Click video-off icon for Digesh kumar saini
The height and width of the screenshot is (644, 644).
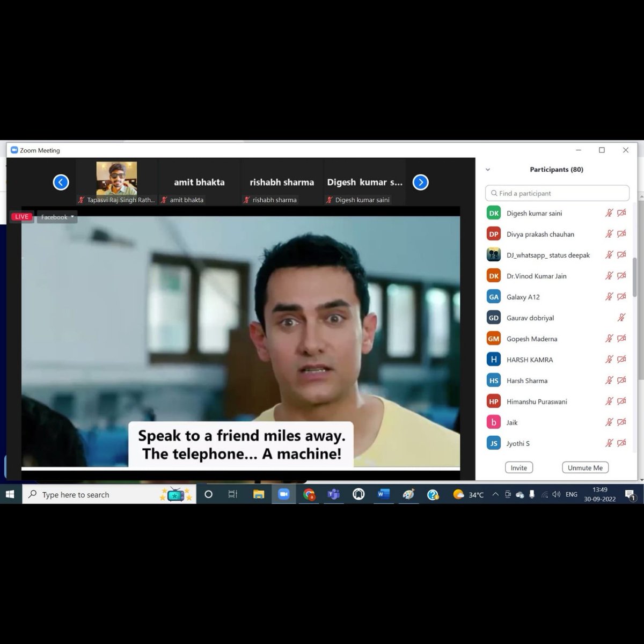tap(621, 213)
